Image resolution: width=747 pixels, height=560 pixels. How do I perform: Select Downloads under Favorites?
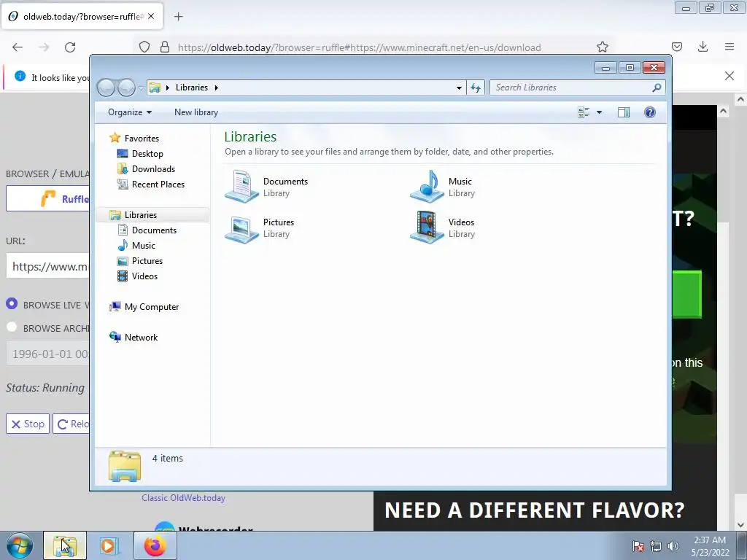click(x=153, y=169)
